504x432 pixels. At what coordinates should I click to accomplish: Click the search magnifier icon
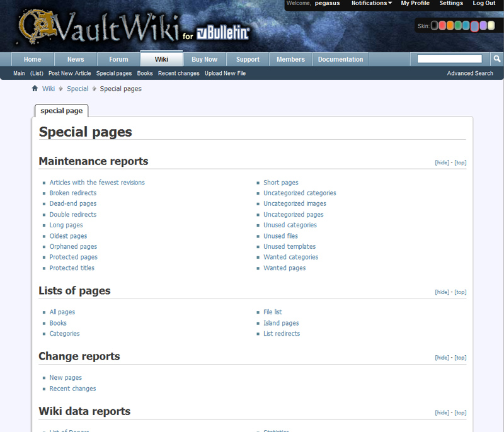[x=496, y=59]
